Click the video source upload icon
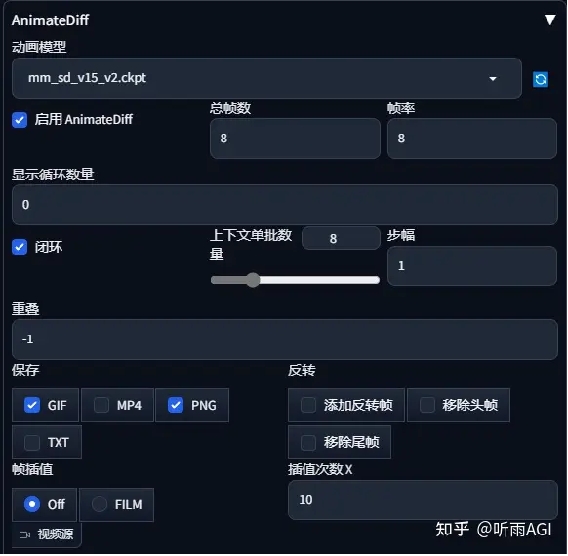 pos(25,535)
